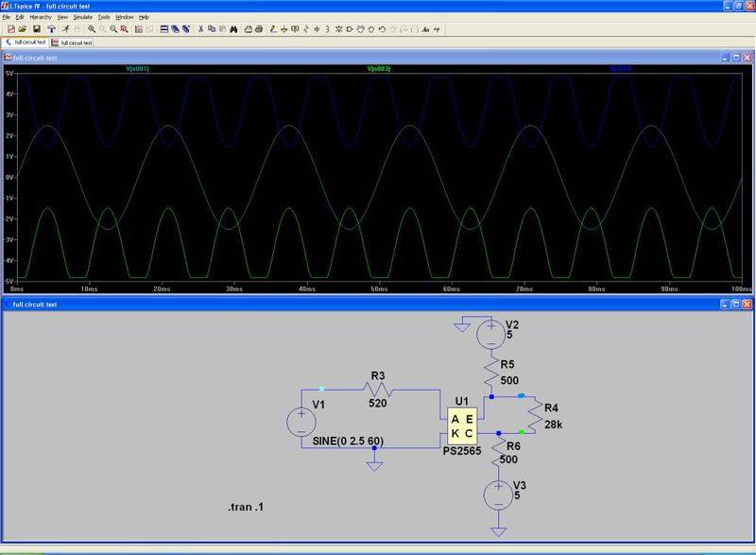
Task: Open the View menu
Action: [x=62, y=17]
